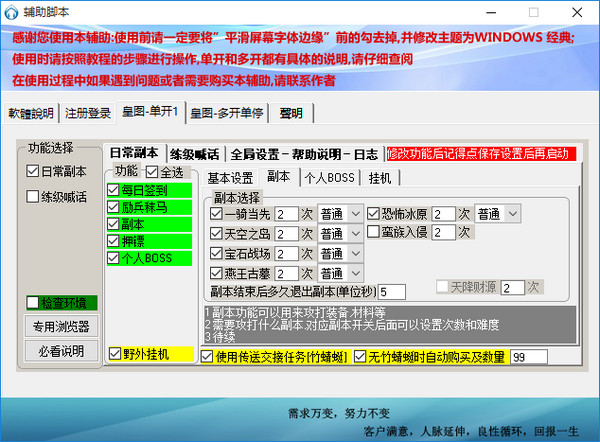Open the 练级喊话 inner tab
The height and width of the screenshot is (442, 600).
click(195, 155)
